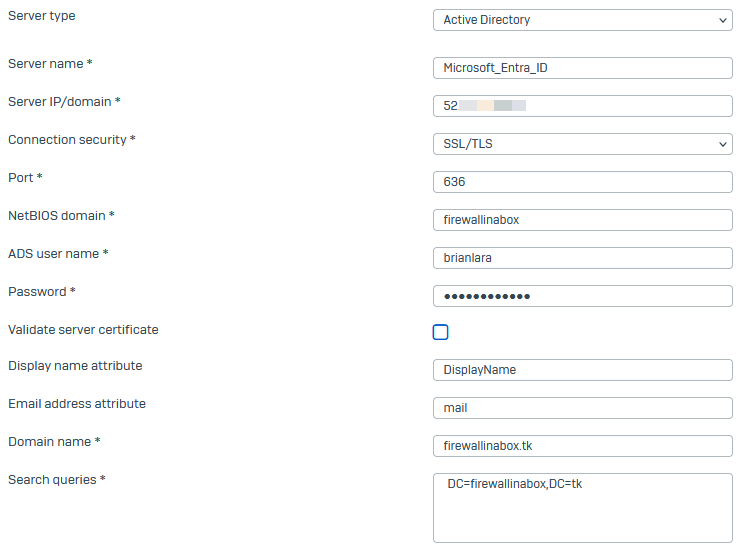Select the NetBIOS domain input field
Viewport: 740px width, 552px height.
(582, 220)
